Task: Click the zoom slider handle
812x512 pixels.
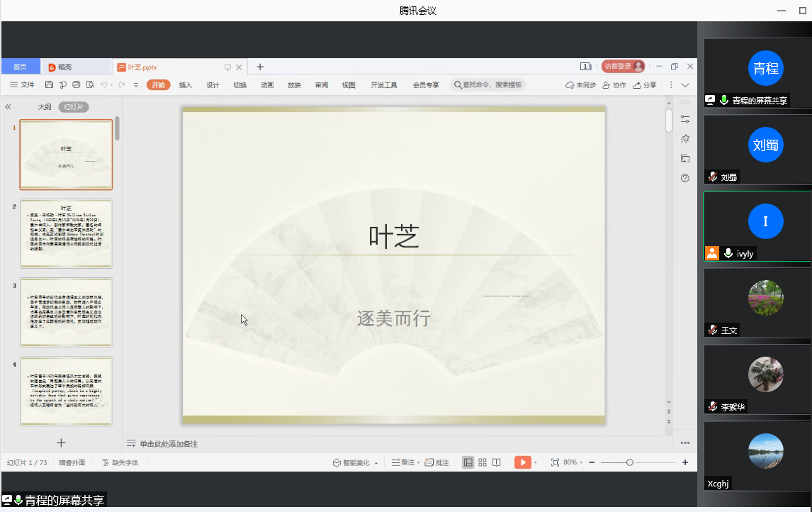Action: (x=629, y=462)
